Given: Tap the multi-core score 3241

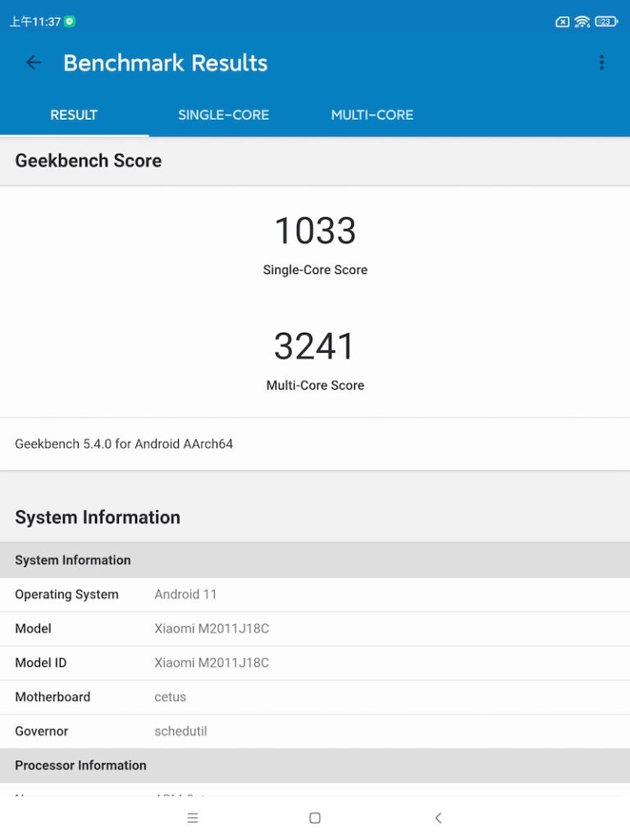Looking at the screenshot, I should pyautogui.click(x=314, y=346).
